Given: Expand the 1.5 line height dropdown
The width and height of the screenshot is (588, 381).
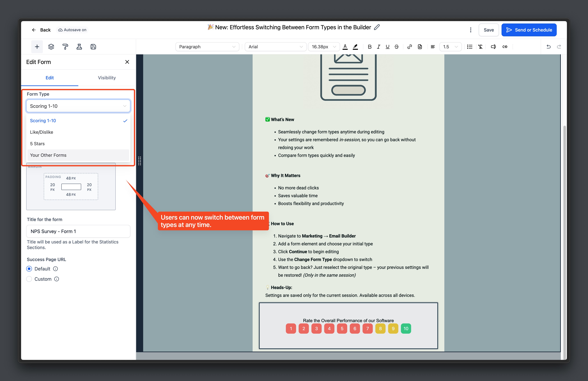Looking at the screenshot, I should click(450, 47).
